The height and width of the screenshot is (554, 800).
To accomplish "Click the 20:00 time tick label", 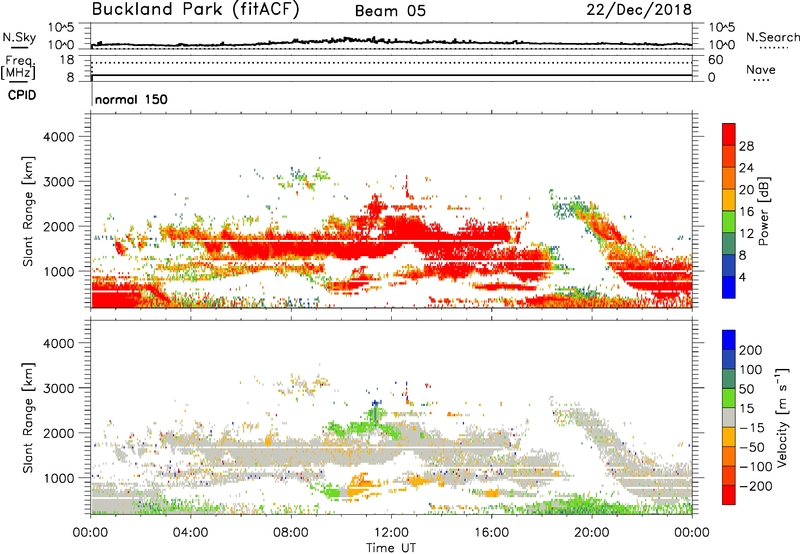I will [x=591, y=533].
